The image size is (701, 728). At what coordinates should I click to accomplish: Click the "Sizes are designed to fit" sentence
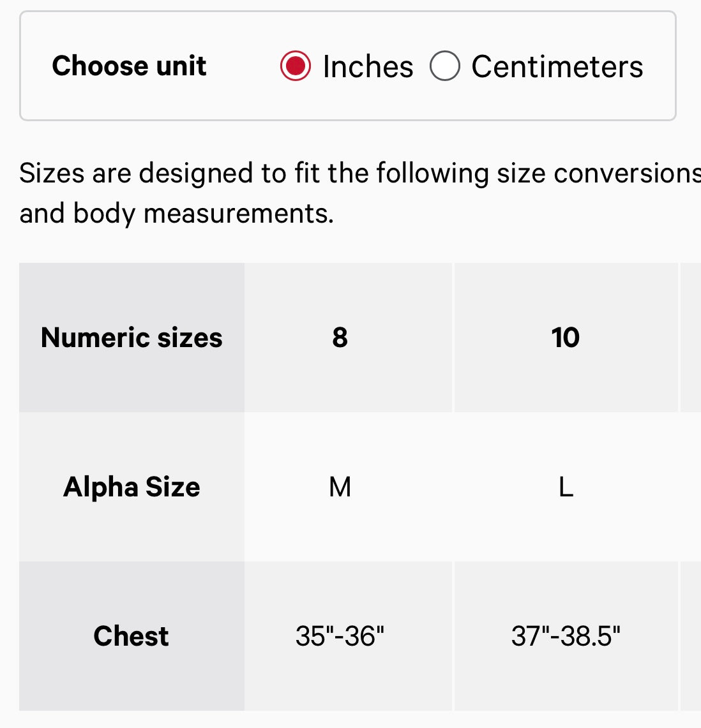(255, 173)
